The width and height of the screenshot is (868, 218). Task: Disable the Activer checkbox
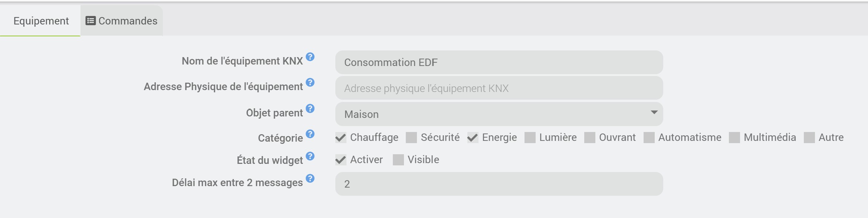(x=341, y=160)
